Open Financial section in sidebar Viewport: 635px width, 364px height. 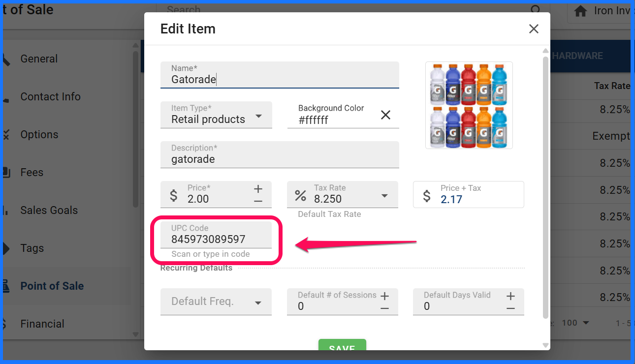tap(42, 324)
